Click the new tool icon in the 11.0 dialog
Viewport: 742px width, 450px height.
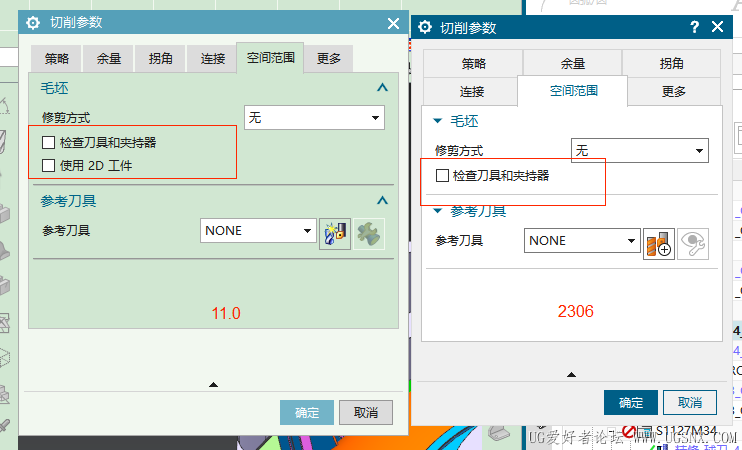point(335,234)
